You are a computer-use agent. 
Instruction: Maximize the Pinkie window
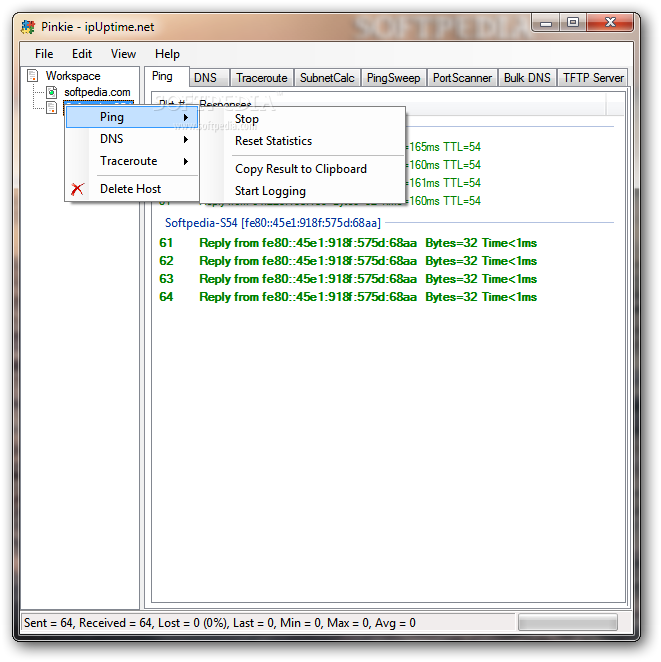pyautogui.click(x=573, y=23)
